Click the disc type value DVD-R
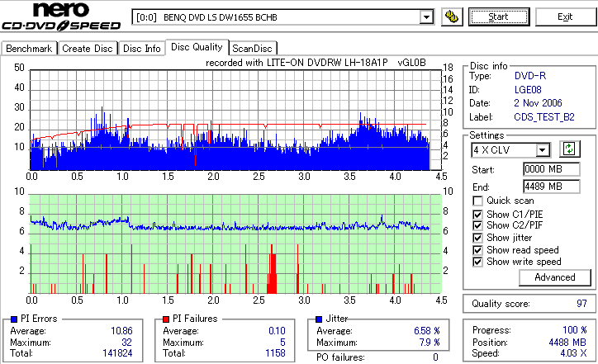 (x=530, y=76)
